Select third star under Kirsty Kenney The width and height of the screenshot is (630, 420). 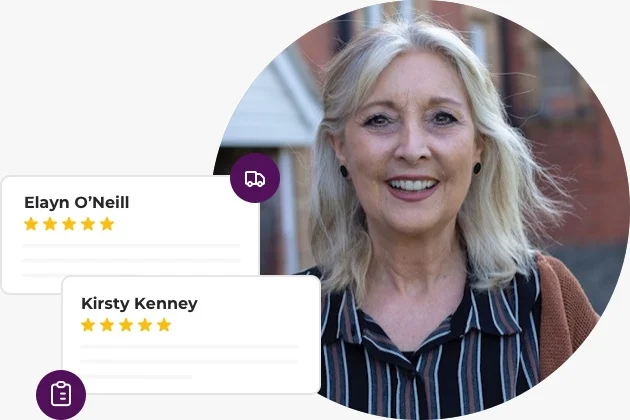click(x=126, y=325)
